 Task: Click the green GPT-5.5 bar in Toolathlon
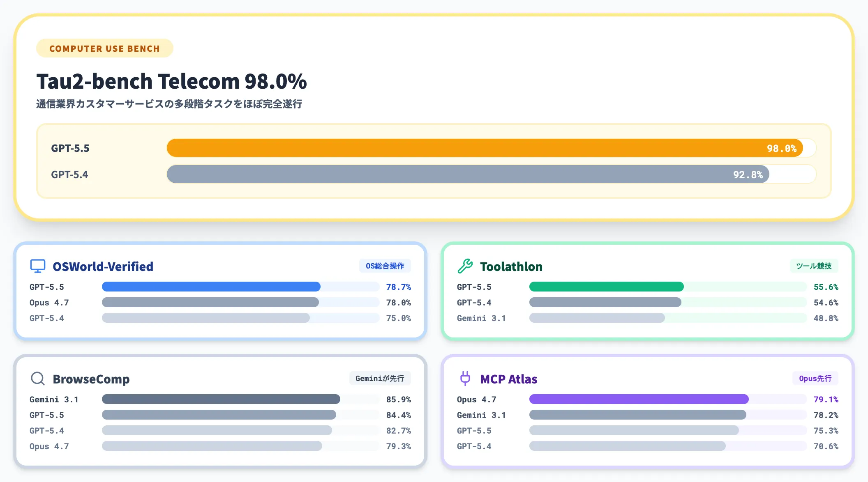click(606, 287)
